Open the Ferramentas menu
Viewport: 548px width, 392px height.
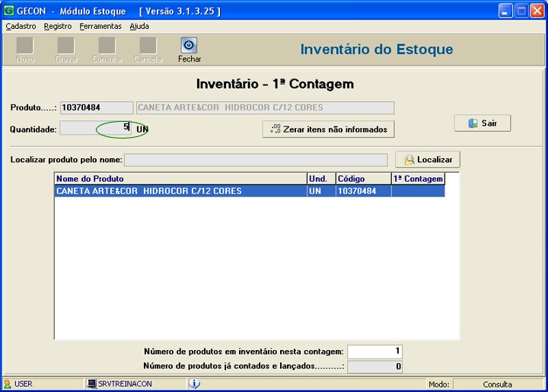point(100,26)
